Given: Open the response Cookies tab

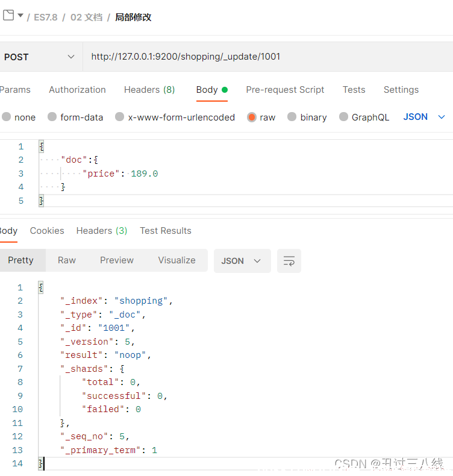Looking at the screenshot, I should 47,231.
